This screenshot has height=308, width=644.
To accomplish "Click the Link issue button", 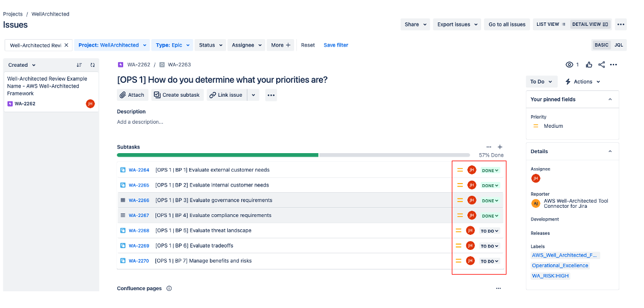I will coord(227,95).
